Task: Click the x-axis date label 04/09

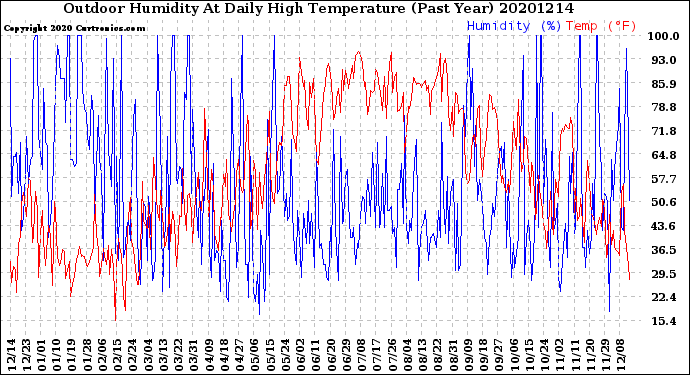Action: coord(209,355)
